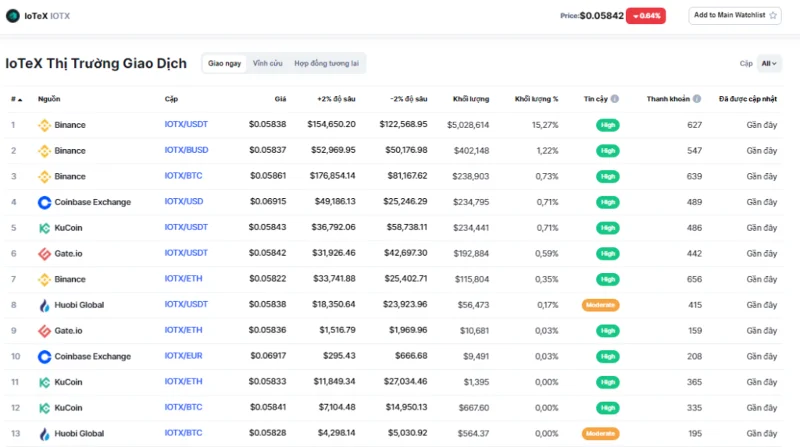800x447 pixels.
Task: Click KuCoin name in row 5
Action: coord(68,228)
